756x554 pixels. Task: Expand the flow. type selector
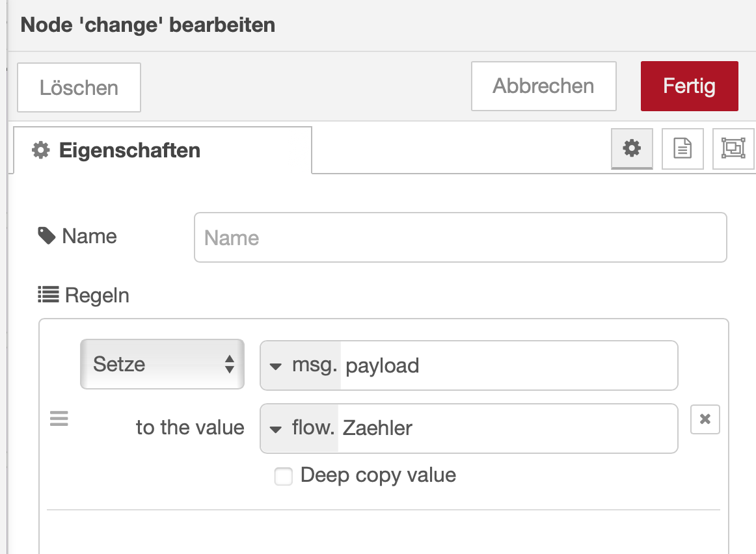(299, 428)
